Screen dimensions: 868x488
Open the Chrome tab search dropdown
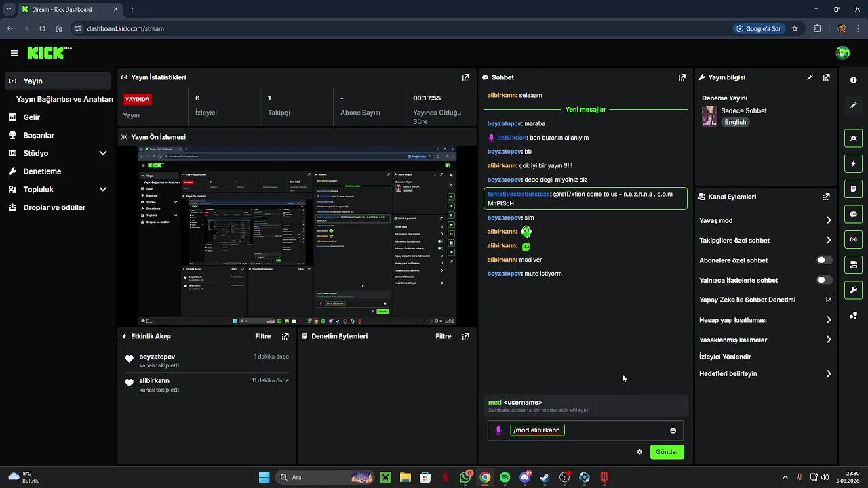(x=9, y=9)
